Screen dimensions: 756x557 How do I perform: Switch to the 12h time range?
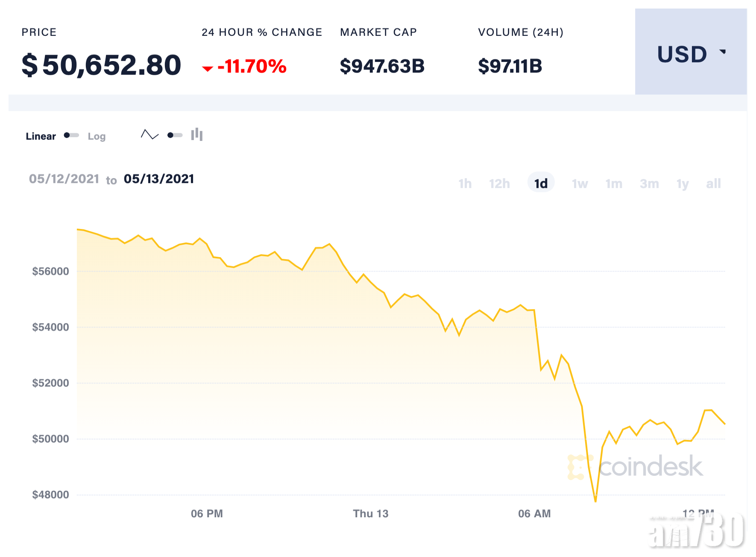click(499, 184)
